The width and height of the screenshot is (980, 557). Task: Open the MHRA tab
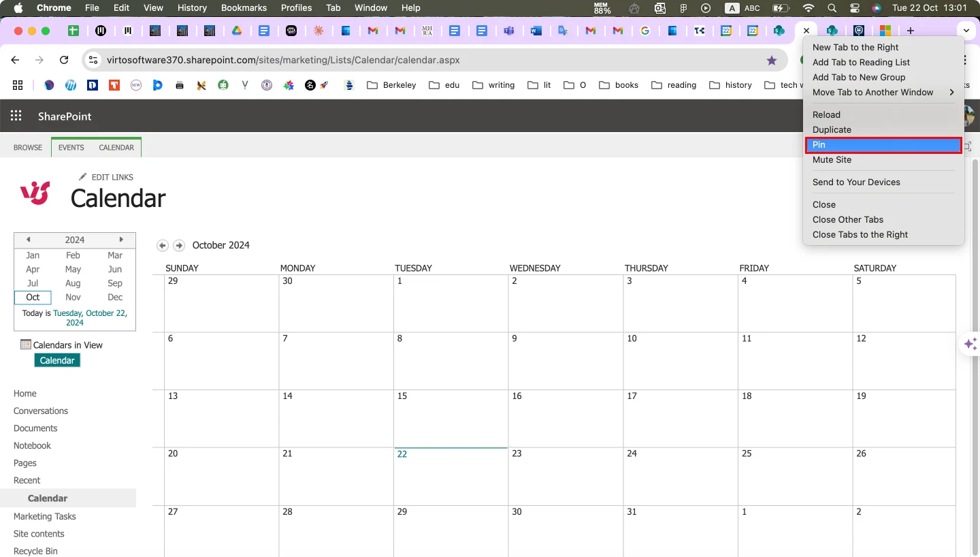point(427,31)
